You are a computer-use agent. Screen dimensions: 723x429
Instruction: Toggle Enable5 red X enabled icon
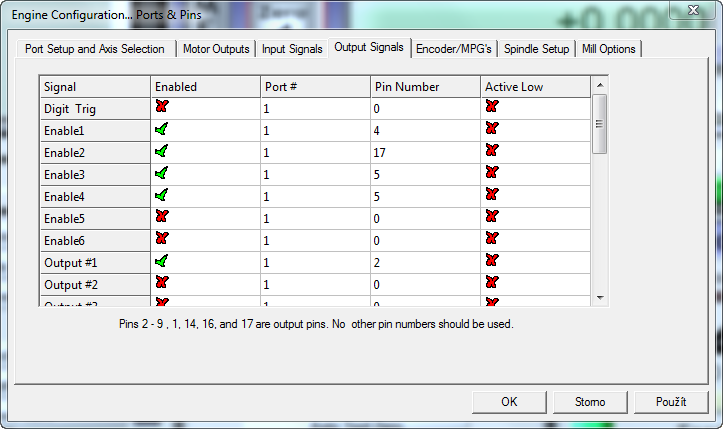[161, 217]
